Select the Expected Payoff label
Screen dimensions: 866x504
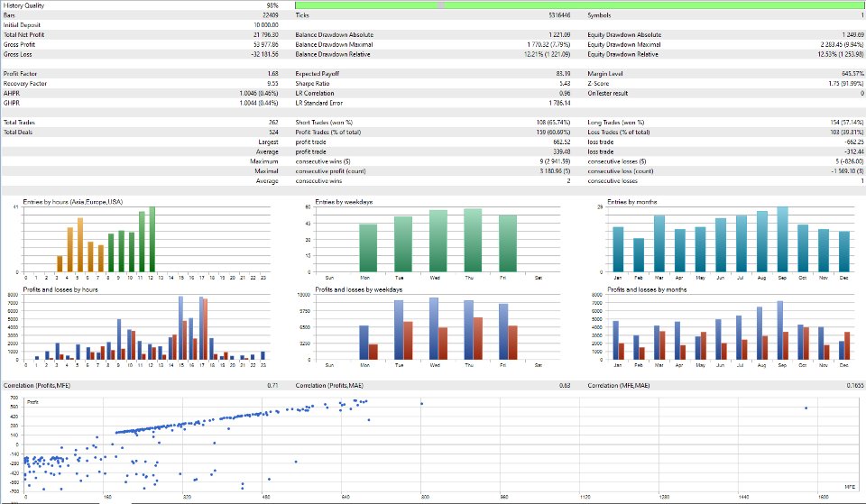point(317,73)
